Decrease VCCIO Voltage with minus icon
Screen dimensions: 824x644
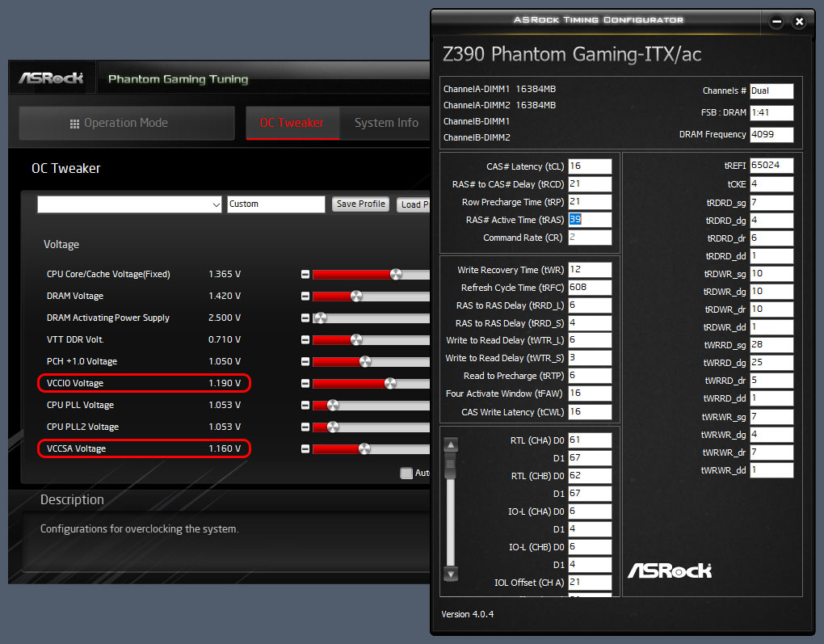[305, 383]
